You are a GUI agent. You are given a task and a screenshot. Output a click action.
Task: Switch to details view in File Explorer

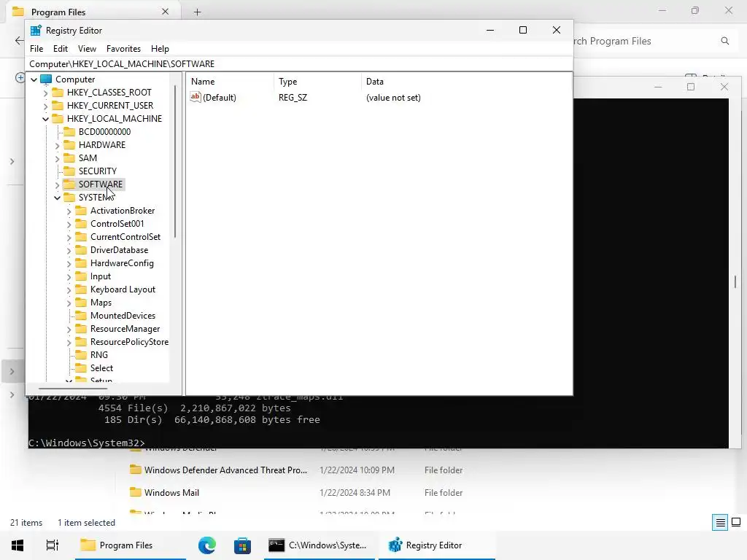pyautogui.click(x=720, y=522)
